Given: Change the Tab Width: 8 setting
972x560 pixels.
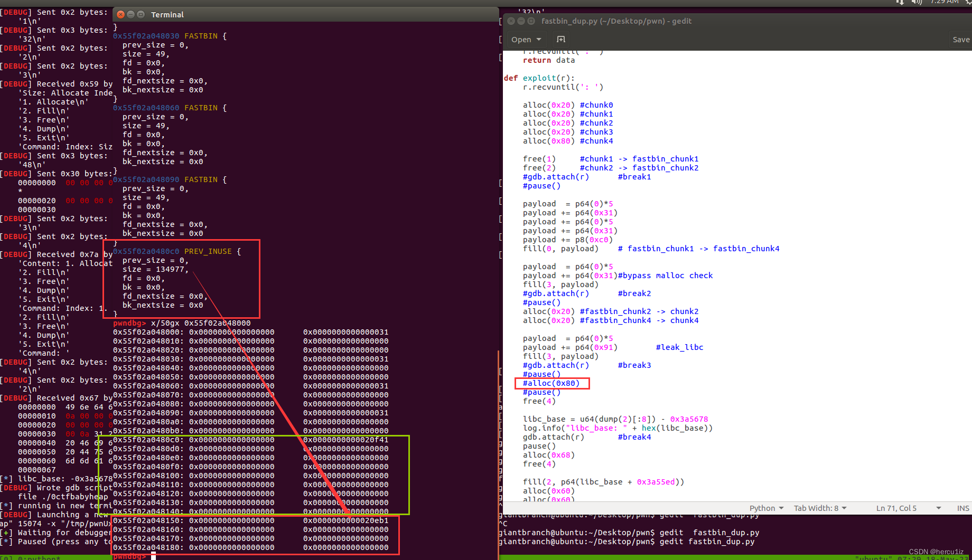Looking at the screenshot, I should pyautogui.click(x=820, y=508).
